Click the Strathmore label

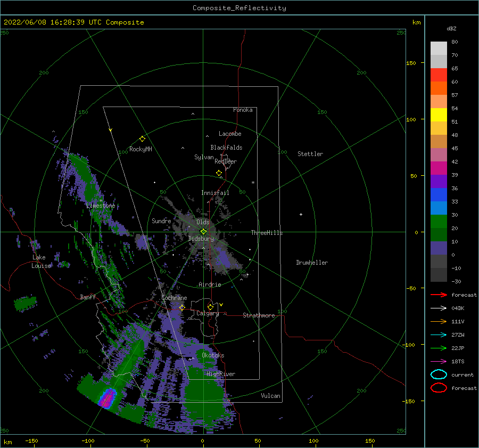(259, 315)
